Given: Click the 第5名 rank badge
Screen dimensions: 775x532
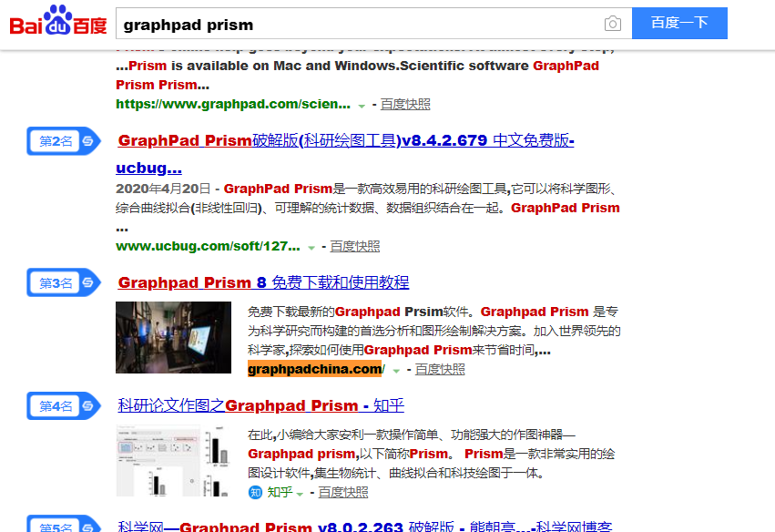Looking at the screenshot, I should click(x=64, y=525).
